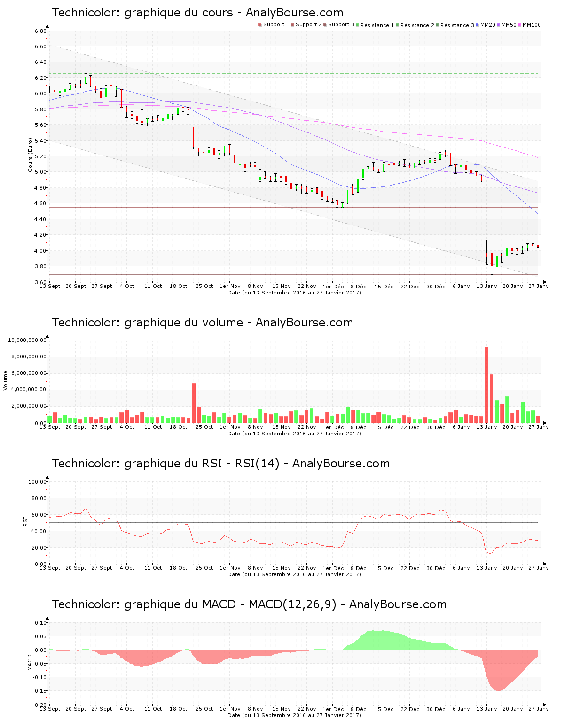Viewport: 564px width, 728px height.
Task: Click the Support 1 red legend swatch
Action: pyautogui.click(x=260, y=25)
